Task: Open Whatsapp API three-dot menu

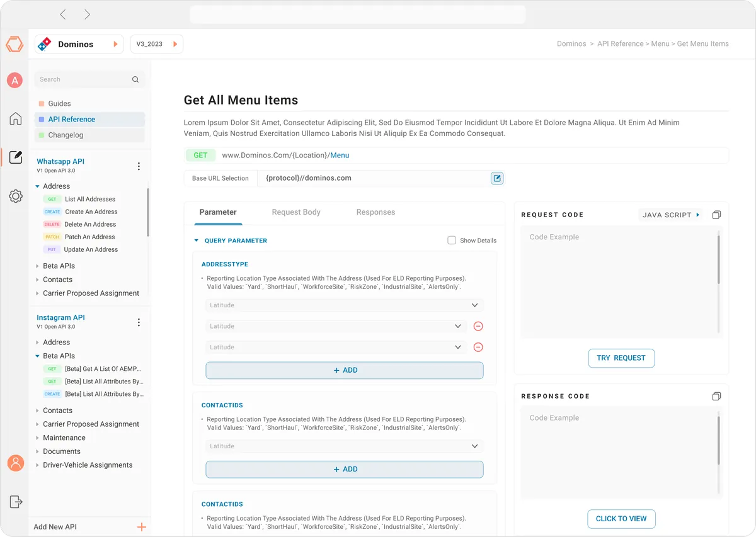Action: tap(139, 166)
